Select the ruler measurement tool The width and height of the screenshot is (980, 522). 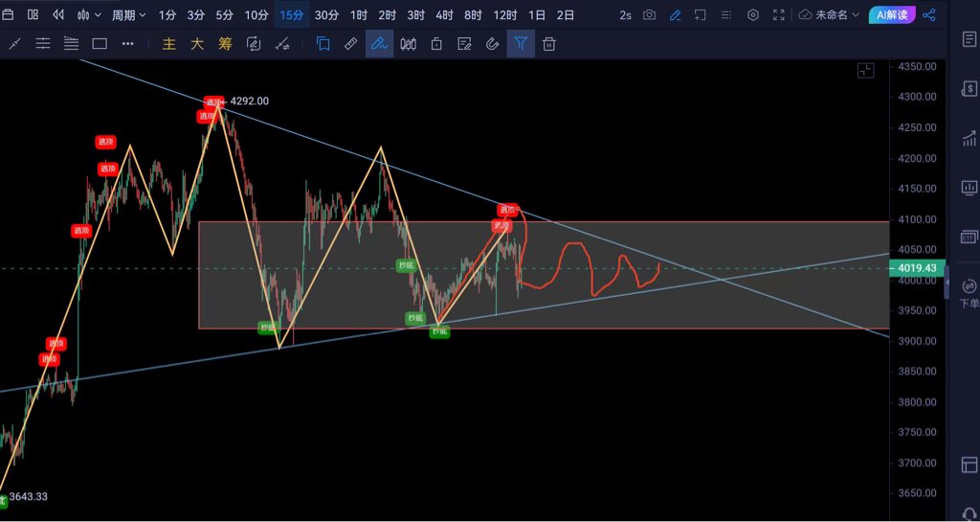coord(350,44)
